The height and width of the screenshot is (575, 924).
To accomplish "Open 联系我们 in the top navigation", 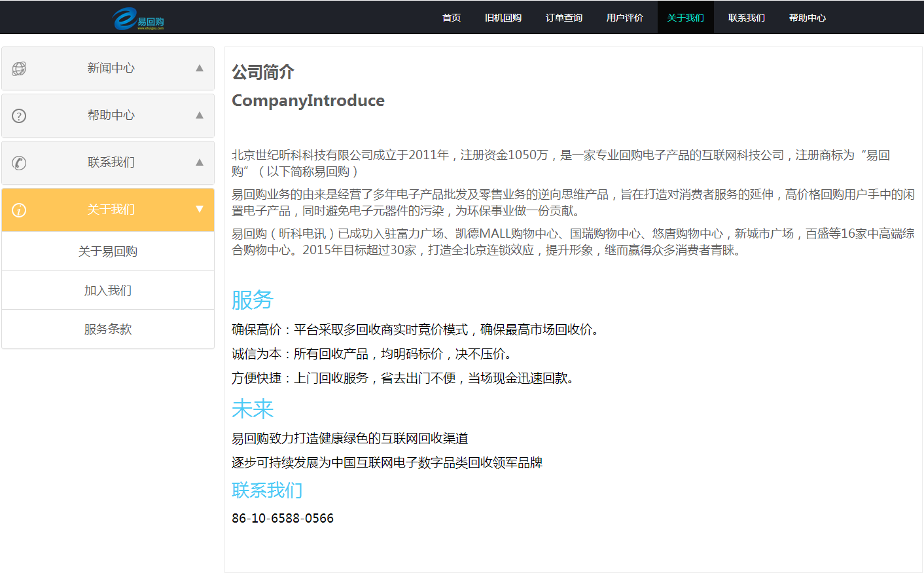I will click(x=747, y=18).
